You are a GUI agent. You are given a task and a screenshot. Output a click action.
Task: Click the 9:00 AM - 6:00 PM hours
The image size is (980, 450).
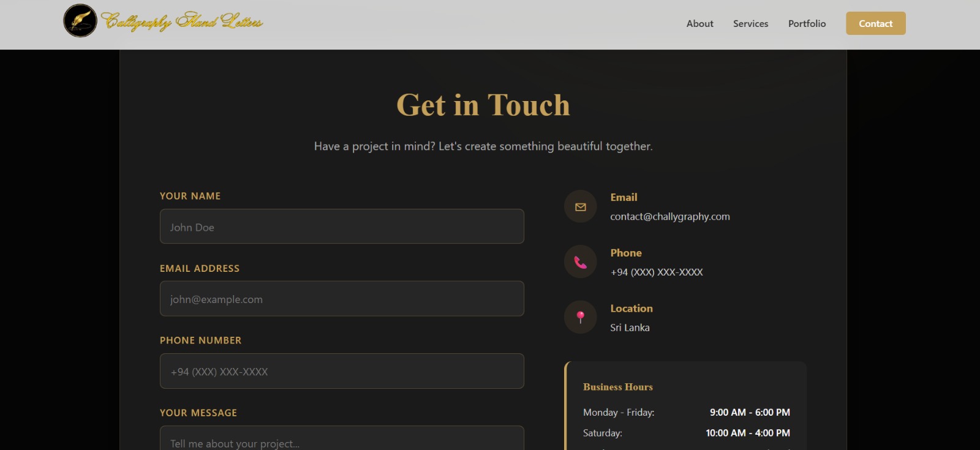click(750, 413)
